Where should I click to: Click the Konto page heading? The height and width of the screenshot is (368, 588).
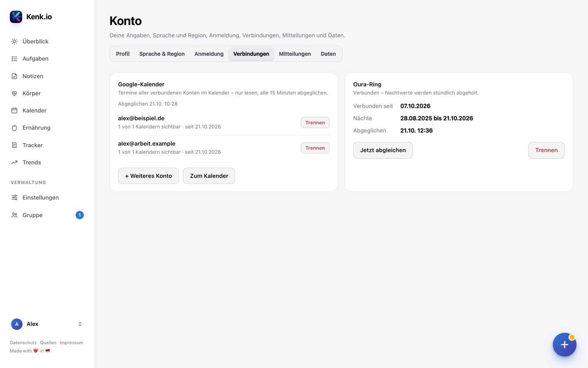(126, 21)
